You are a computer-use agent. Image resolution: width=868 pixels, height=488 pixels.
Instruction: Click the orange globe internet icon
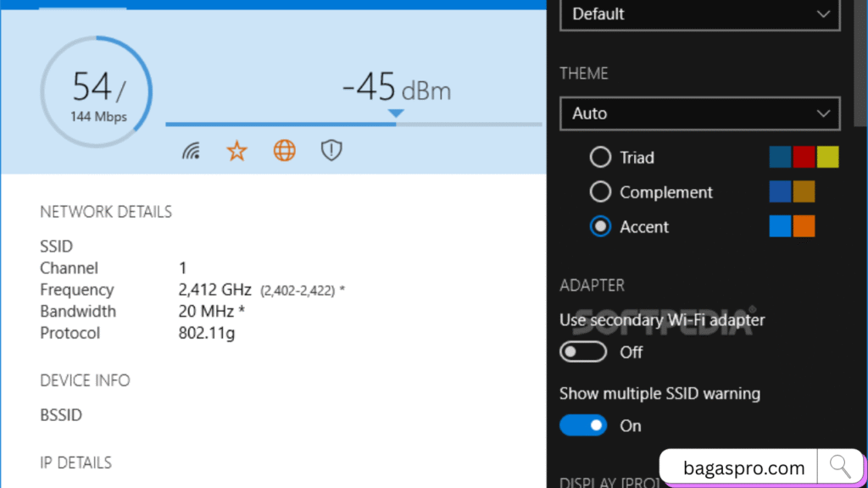coord(285,151)
